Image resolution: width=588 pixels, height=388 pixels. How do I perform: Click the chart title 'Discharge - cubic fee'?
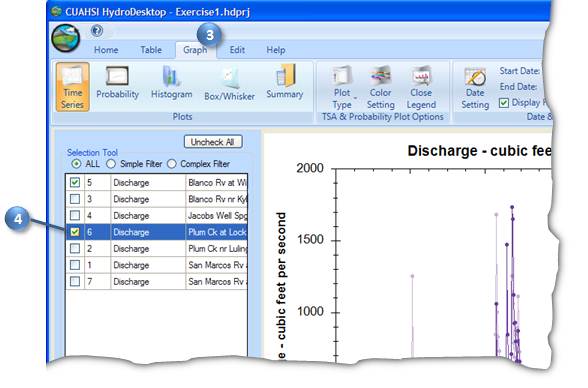pos(479,151)
